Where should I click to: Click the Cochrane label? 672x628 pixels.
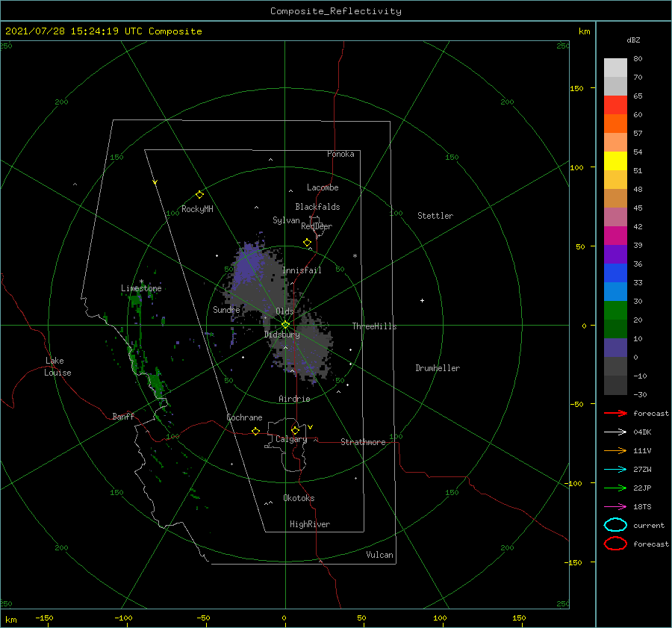click(244, 417)
